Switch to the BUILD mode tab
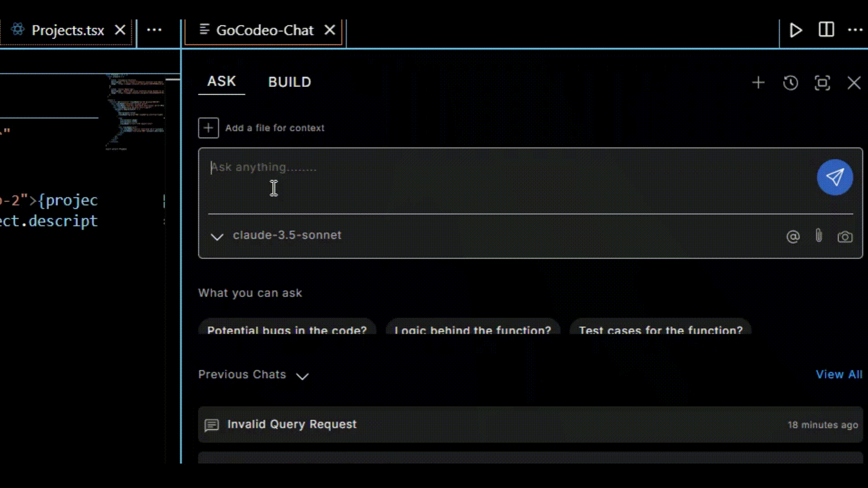 click(290, 82)
